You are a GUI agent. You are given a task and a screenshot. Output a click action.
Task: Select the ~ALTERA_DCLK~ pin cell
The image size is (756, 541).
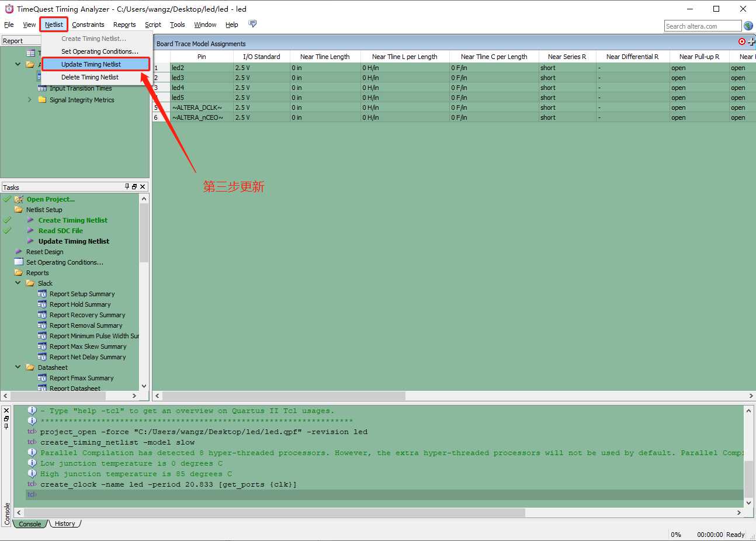pyautogui.click(x=202, y=107)
